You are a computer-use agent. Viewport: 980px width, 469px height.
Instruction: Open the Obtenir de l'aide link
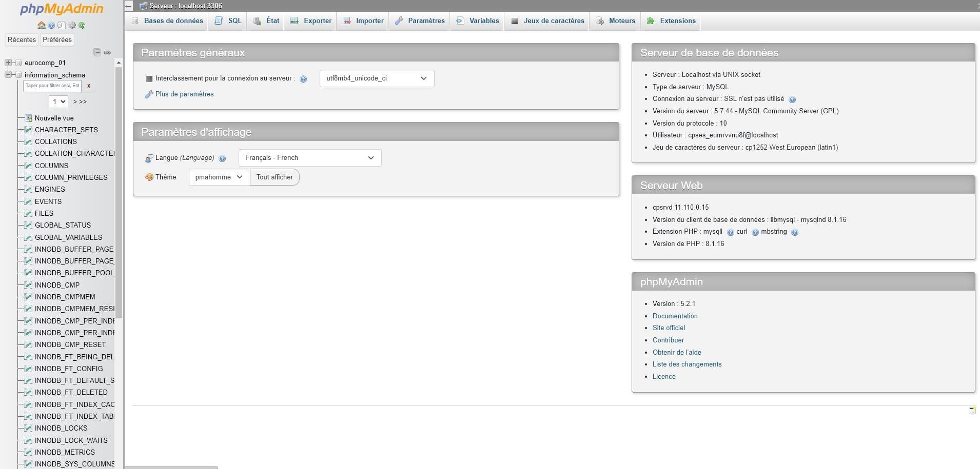(x=677, y=352)
